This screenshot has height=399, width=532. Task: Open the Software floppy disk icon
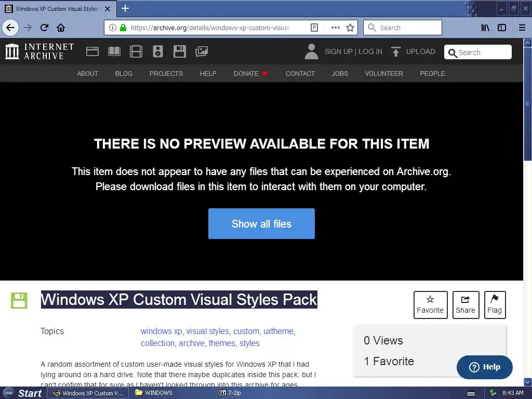point(179,51)
